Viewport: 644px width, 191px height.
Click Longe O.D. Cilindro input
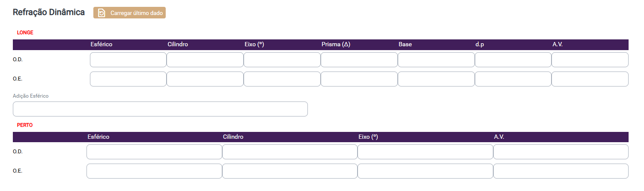tap(205, 60)
